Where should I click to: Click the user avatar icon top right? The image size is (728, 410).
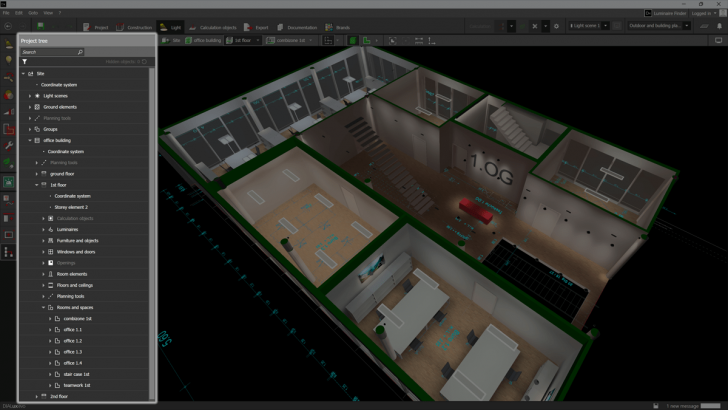pyautogui.click(x=722, y=13)
